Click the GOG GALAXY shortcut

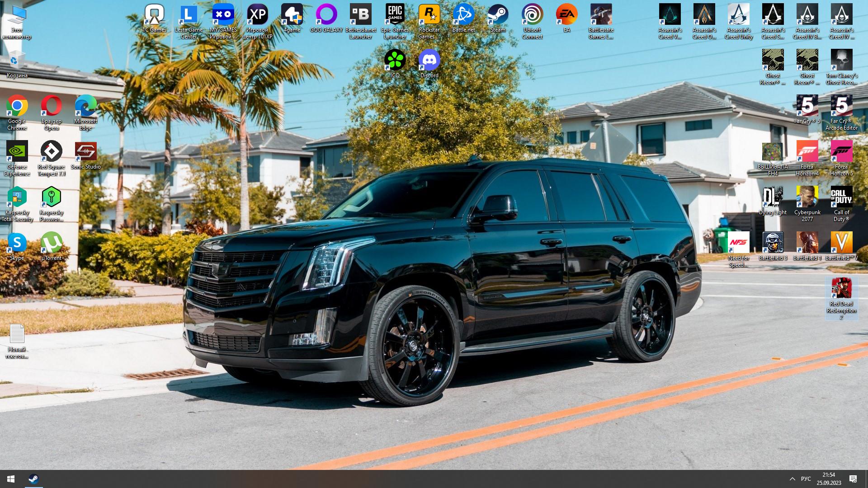[326, 15]
